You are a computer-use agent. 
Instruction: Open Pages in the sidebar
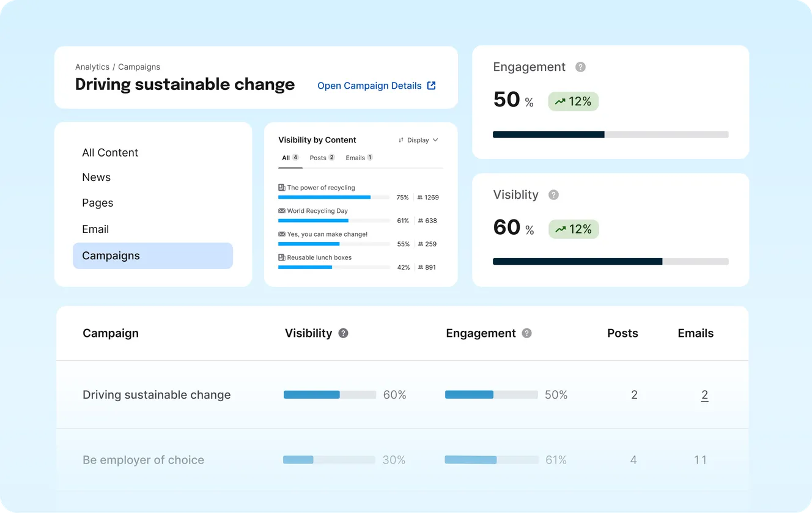pos(98,203)
